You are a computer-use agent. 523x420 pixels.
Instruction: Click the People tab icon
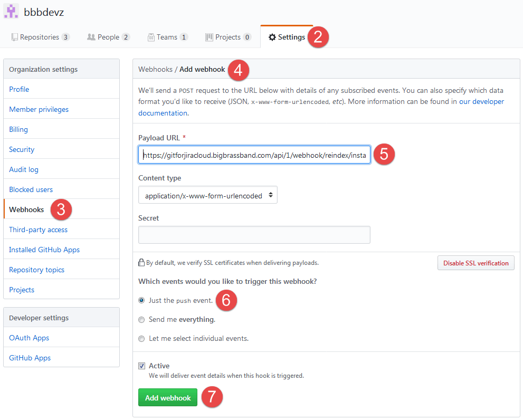(91, 37)
